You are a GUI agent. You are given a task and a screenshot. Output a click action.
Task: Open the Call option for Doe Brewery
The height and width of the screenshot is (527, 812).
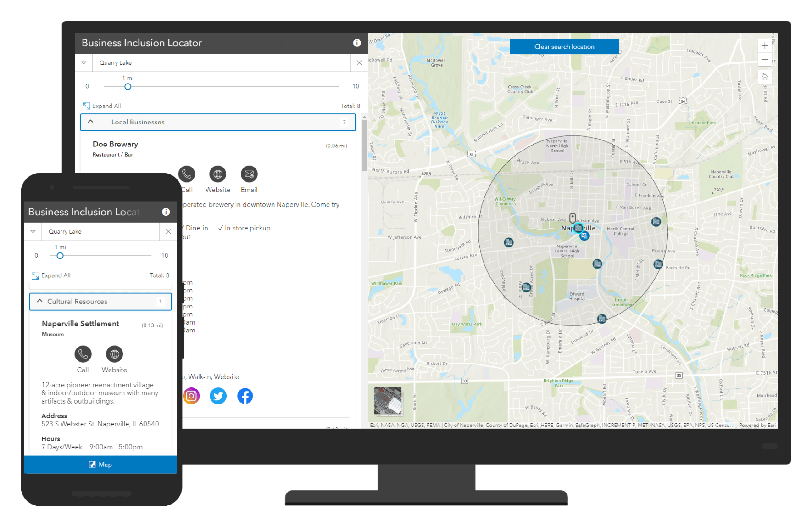187,174
